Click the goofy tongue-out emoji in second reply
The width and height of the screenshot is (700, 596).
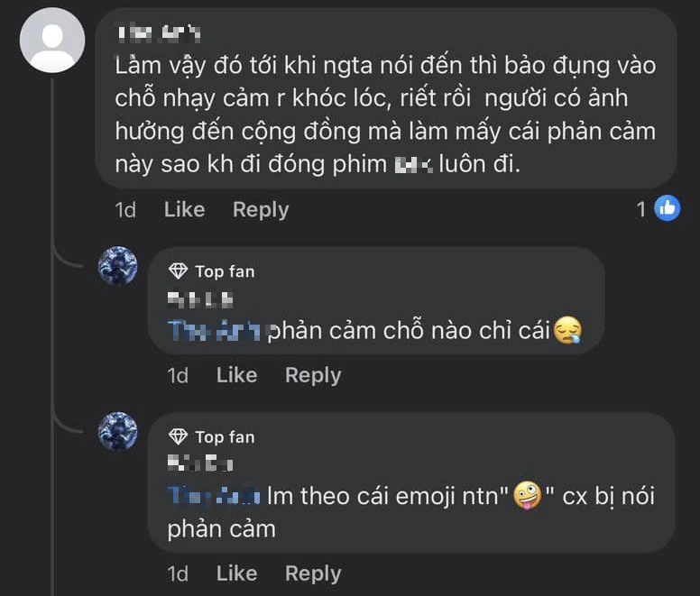click(x=526, y=497)
